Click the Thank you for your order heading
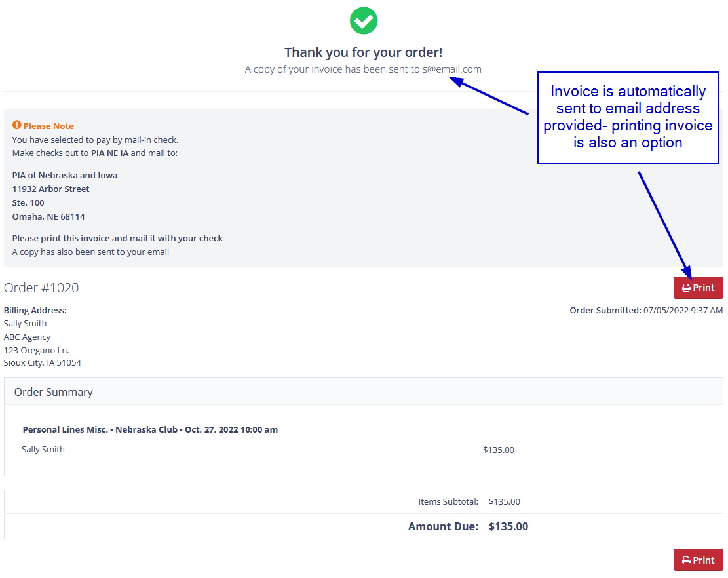Screen dimensions: 728x578 [363, 52]
